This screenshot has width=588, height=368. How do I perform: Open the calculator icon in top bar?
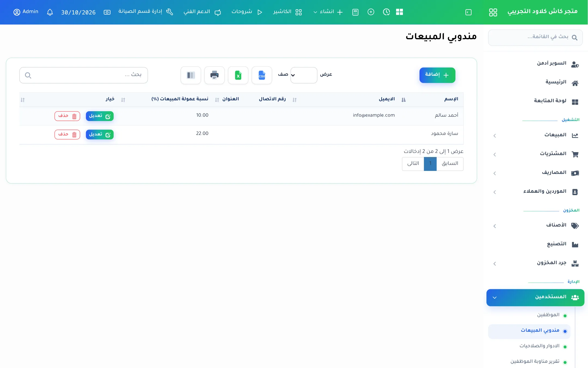(x=355, y=12)
